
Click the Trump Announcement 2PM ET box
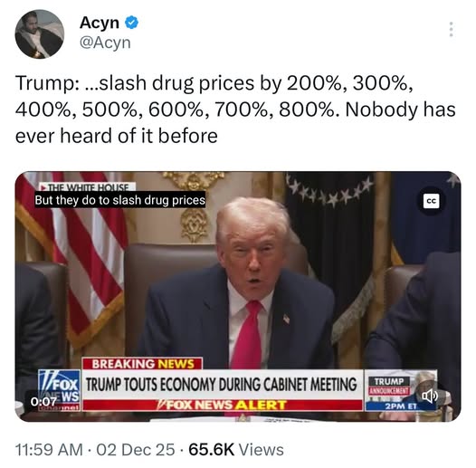tap(400, 390)
